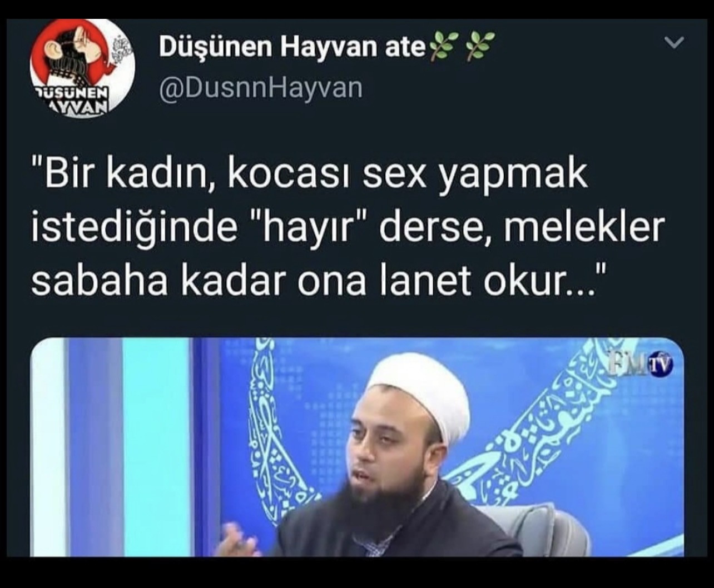Viewport: 714px width, 588px height.
Task: Visit the @DusnnHayvan handle link
Action: (x=260, y=87)
